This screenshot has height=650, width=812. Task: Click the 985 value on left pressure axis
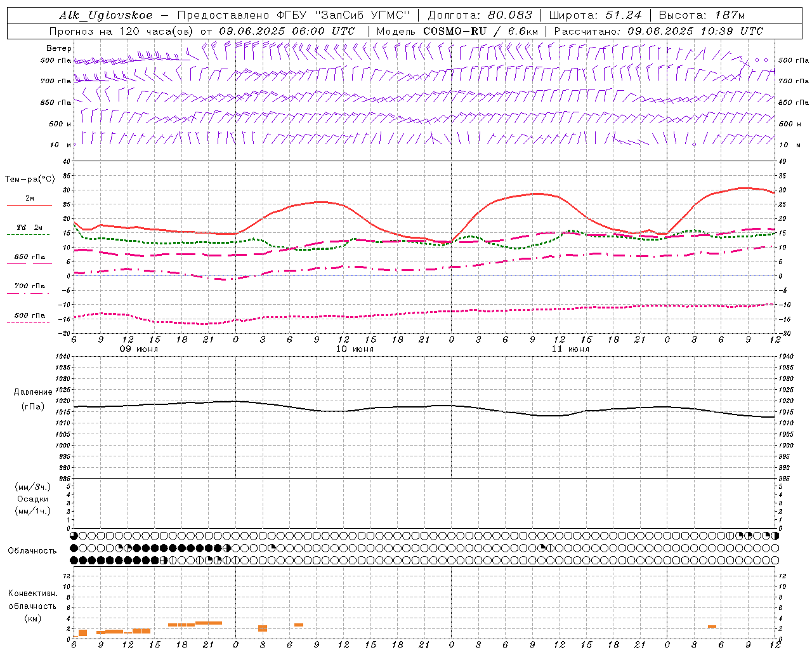(x=66, y=479)
